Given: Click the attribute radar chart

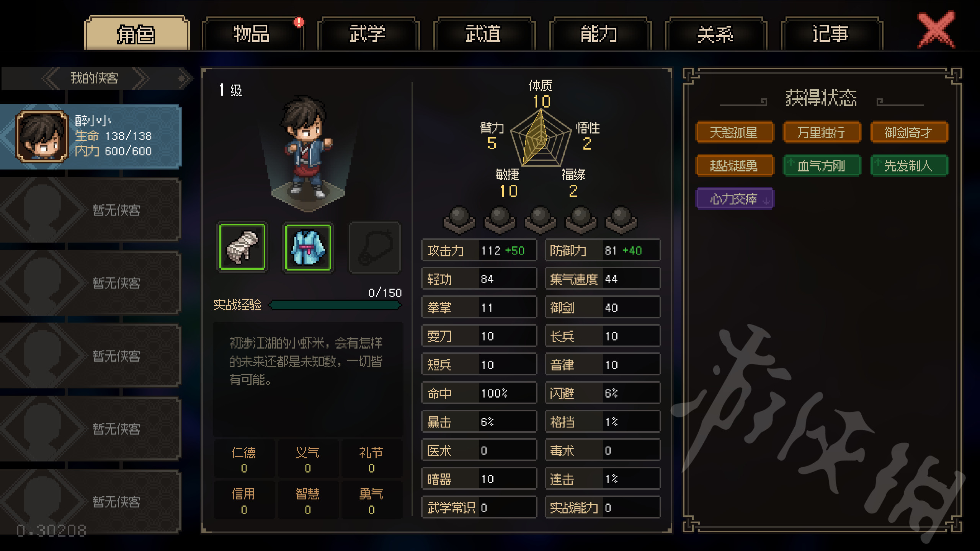Looking at the screenshot, I should [540, 139].
